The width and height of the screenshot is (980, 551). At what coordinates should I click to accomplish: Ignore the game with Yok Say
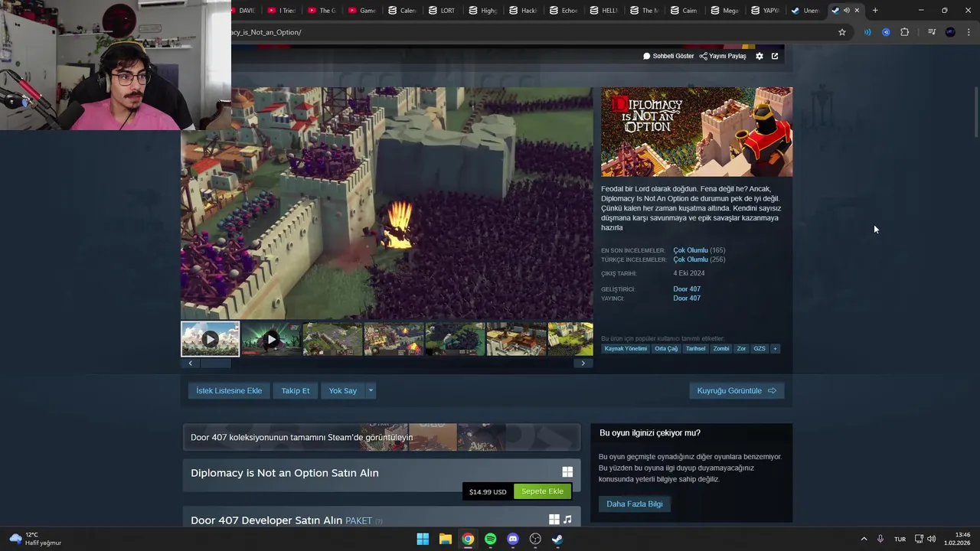(343, 390)
